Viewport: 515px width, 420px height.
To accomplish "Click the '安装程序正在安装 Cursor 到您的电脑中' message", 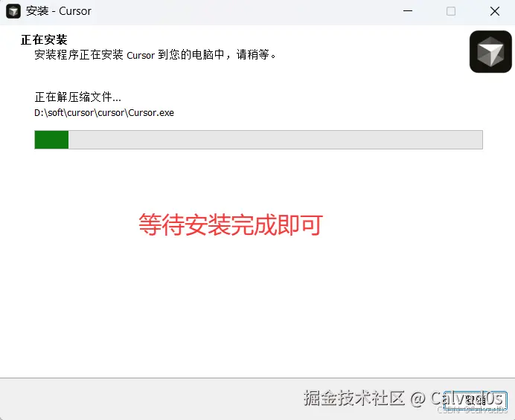I will pos(129,54).
